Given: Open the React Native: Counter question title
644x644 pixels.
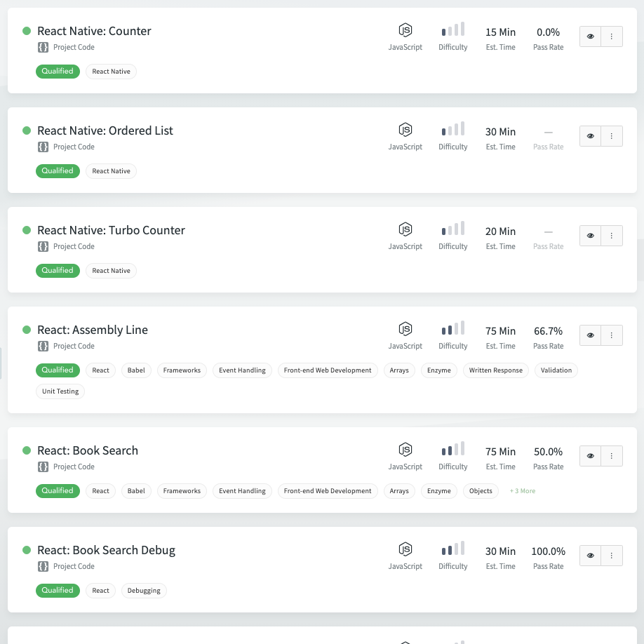Looking at the screenshot, I should pos(94,31).
